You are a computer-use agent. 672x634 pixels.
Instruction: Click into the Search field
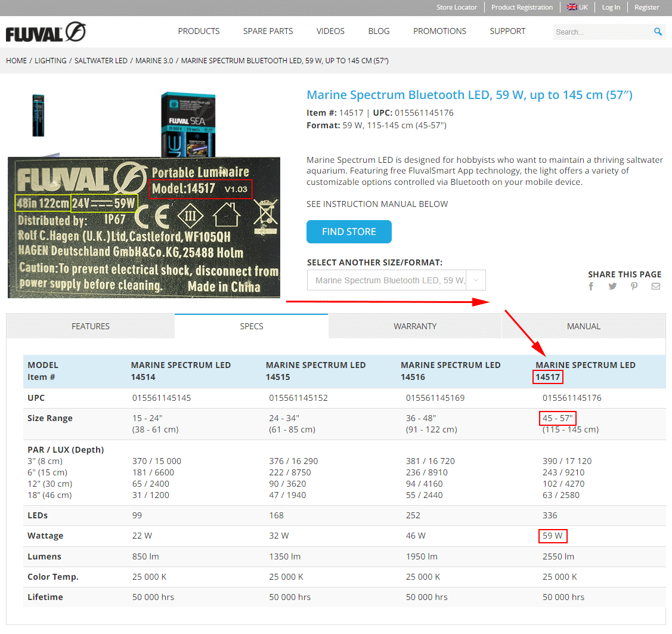602,32
